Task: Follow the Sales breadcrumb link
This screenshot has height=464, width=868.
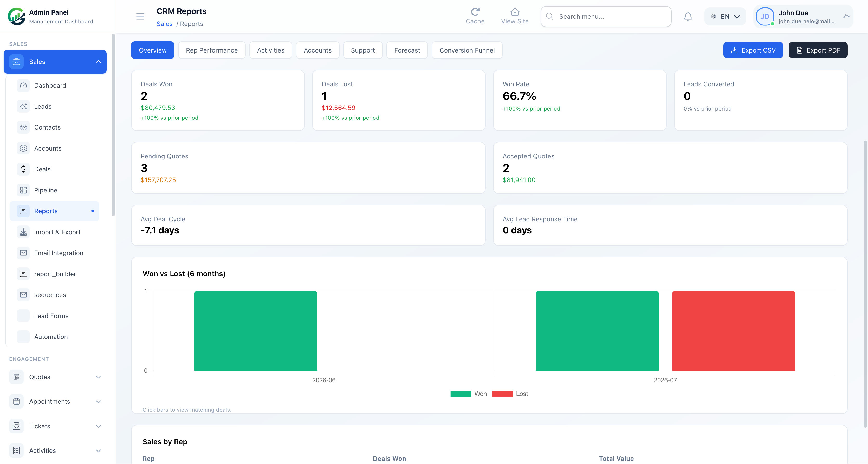Action: tap(164, 24)
